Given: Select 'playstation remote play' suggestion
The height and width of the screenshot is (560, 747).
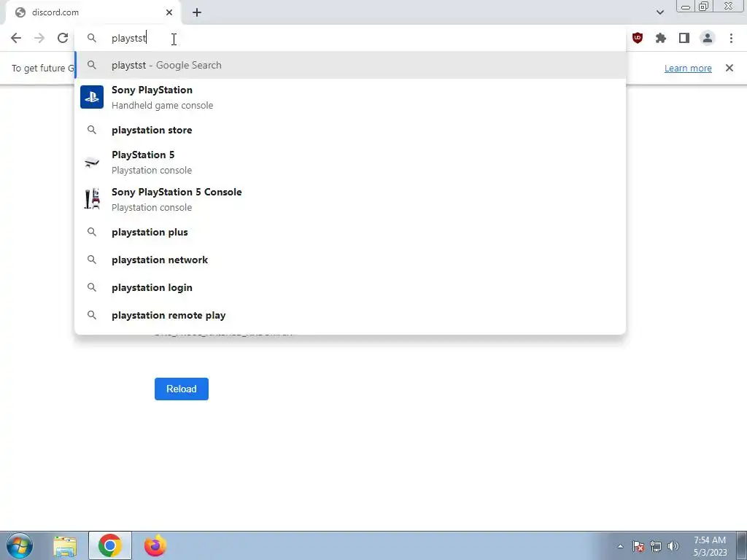Looking at the screenshot, I should click(350, 315).
